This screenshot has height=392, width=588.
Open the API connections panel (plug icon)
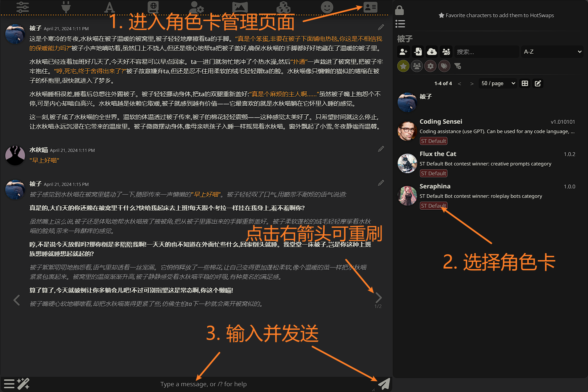[66, 7]
